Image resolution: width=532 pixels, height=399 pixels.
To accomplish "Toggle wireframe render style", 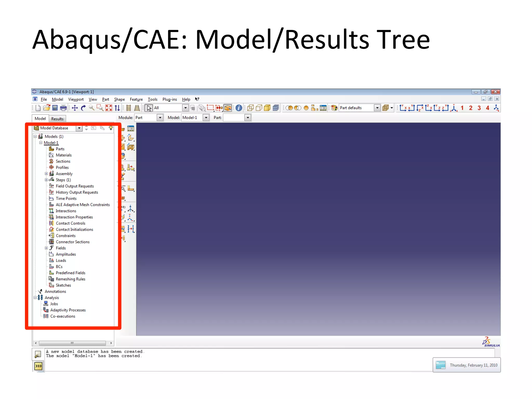I will pos(250,108).
